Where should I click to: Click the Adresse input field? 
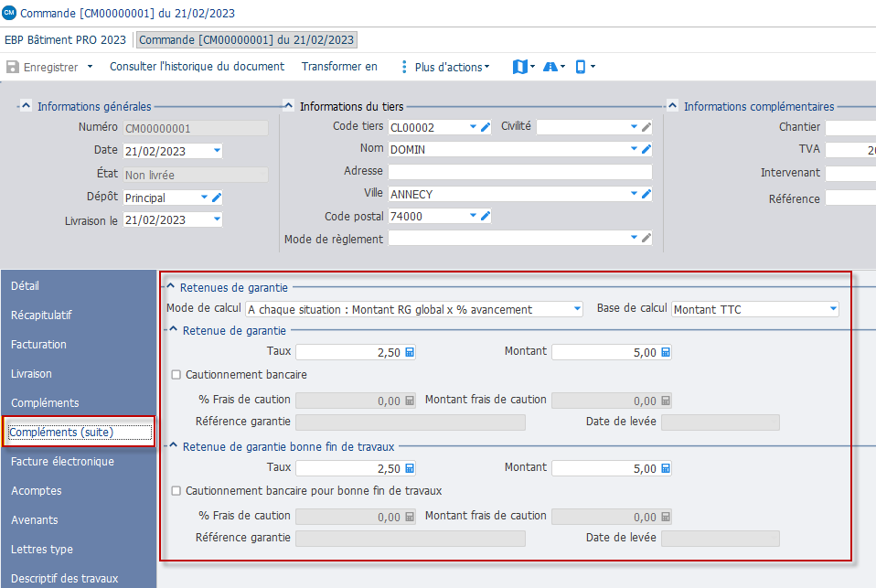pyautogui.click(x=520, y=172)
